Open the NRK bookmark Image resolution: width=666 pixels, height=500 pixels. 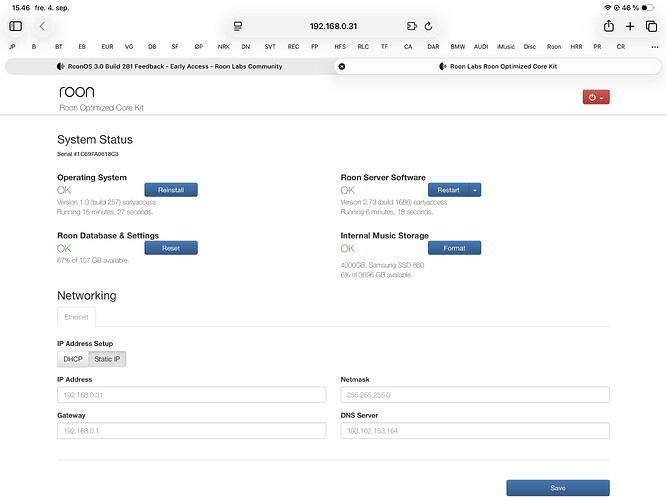(223, 47)
